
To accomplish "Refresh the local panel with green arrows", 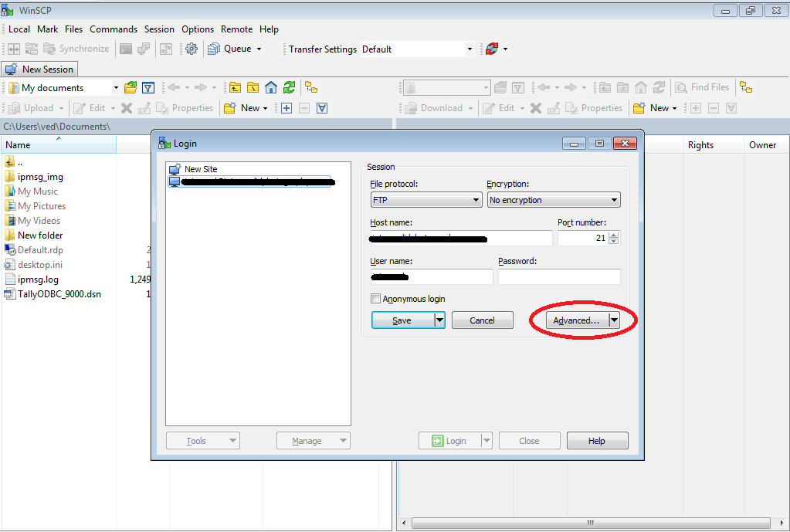I will pyautogui.click(x=289, y=88).
